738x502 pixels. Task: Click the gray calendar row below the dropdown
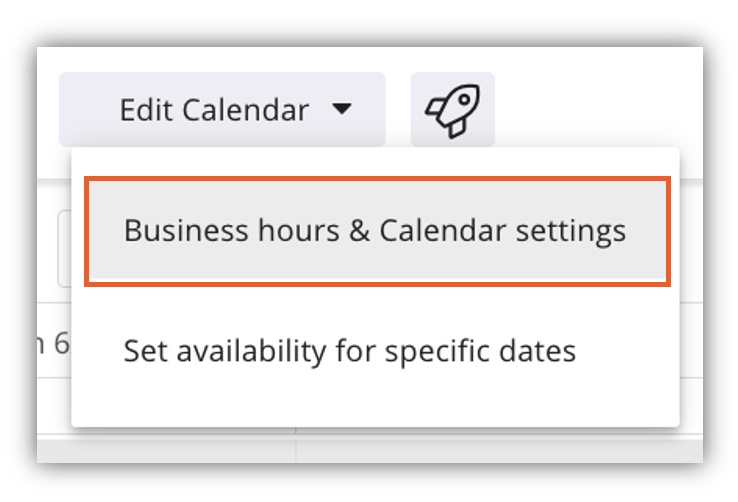tap(370, 452)
